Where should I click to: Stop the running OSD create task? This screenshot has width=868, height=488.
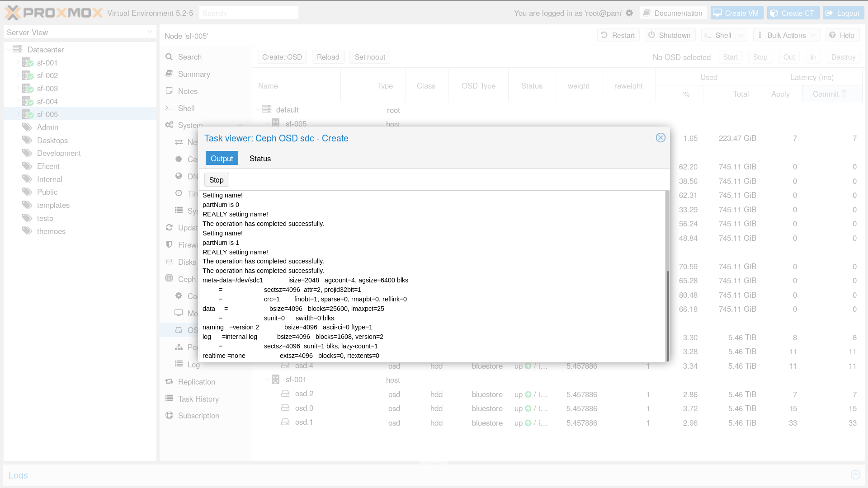pyautogui.click(x=217, y=180)
